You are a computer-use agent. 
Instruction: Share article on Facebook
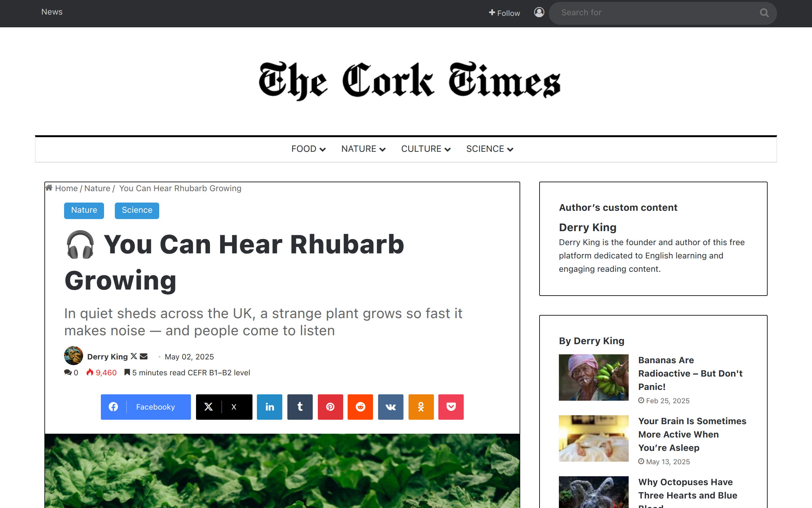tap(146, 407)
